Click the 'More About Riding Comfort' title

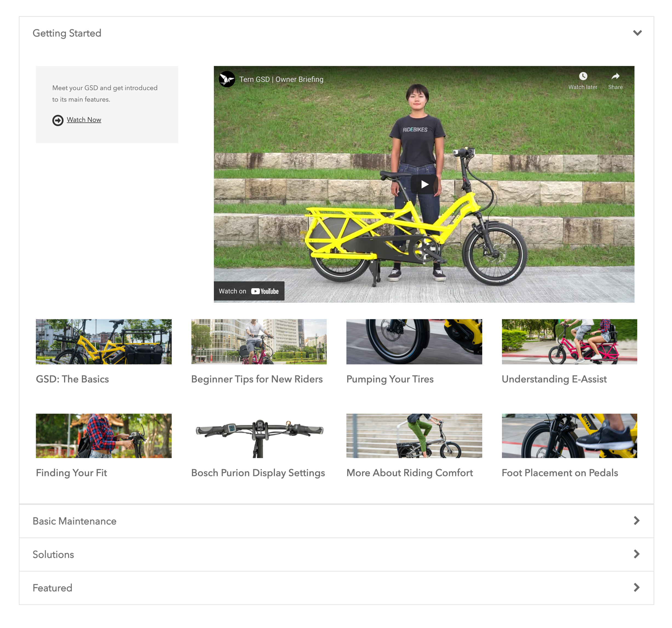click(x=409, y=473)
